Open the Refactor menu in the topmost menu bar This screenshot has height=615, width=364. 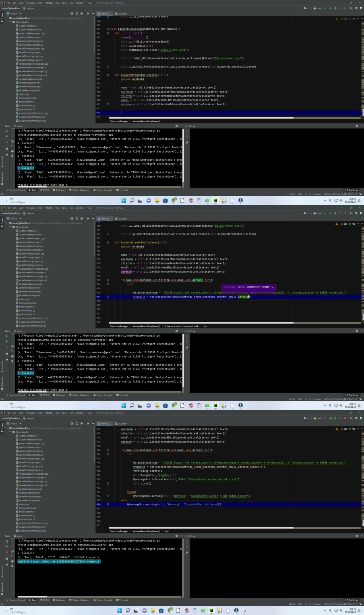(x=49, y=3)
